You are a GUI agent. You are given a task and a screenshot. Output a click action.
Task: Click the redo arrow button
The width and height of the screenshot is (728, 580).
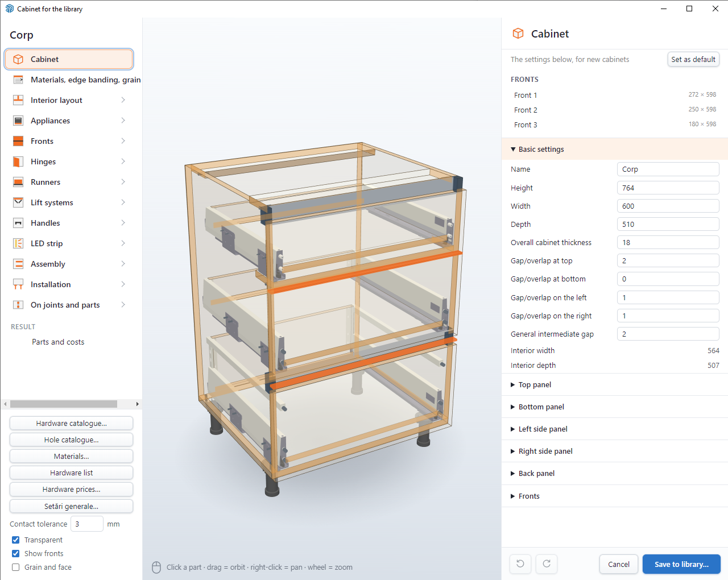pyautogui.click(x=547, y=564)
